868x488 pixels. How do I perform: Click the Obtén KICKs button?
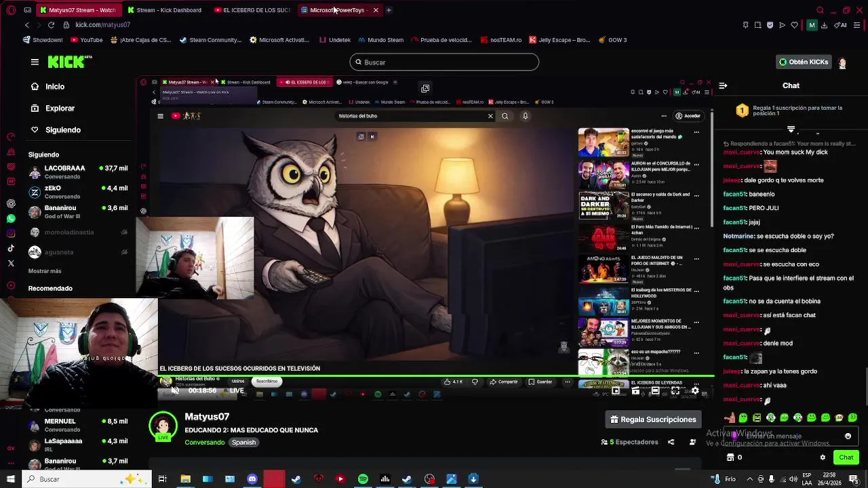pos(804,62)
